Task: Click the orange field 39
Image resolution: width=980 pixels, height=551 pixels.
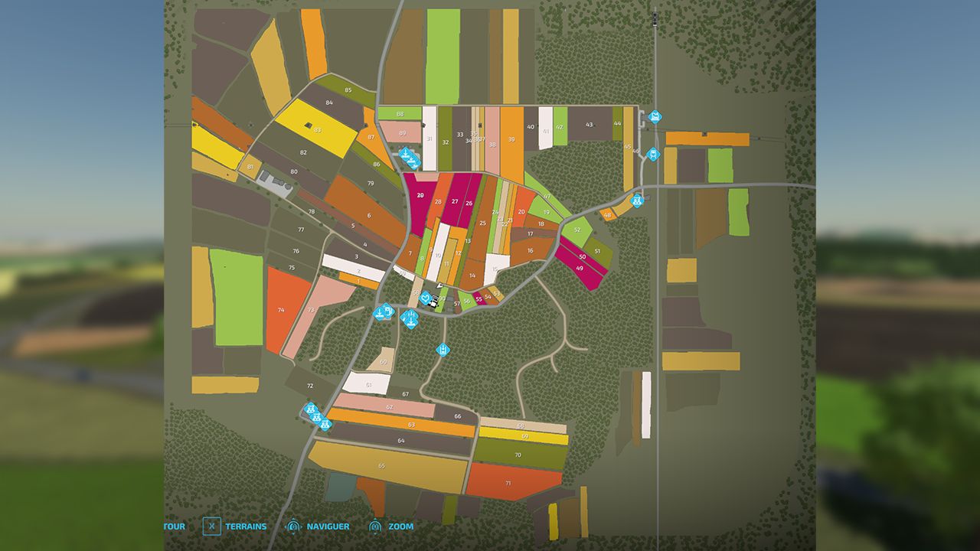Action: (511, 145)
